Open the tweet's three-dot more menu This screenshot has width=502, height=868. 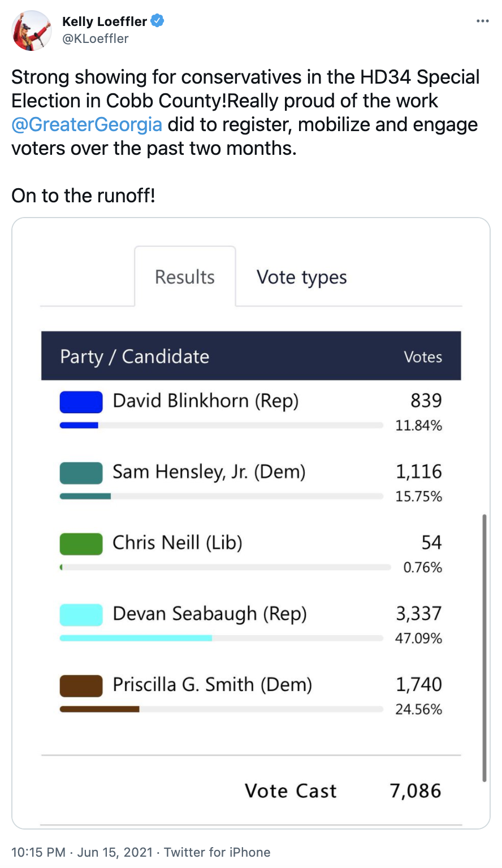482,21
